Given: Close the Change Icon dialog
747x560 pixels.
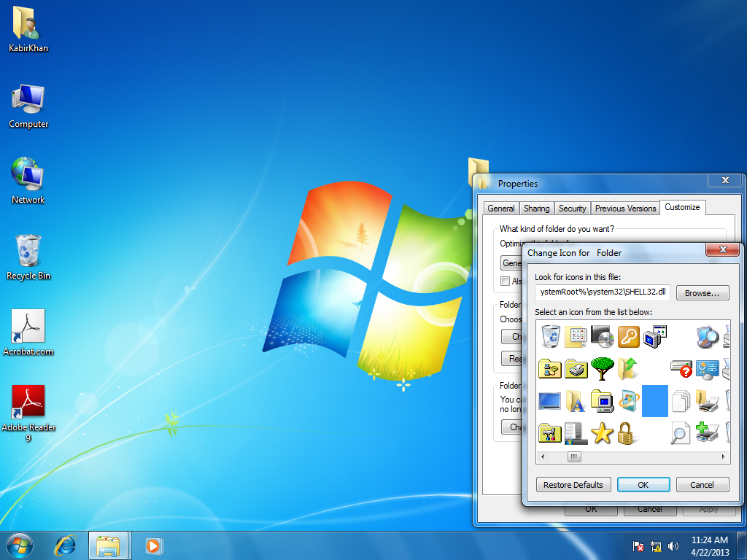Looking at the screenshot, I should 722,249.
